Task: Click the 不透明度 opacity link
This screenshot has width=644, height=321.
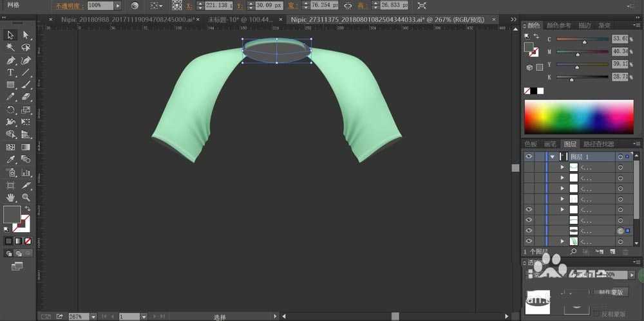Action: (x=69, y=5)
